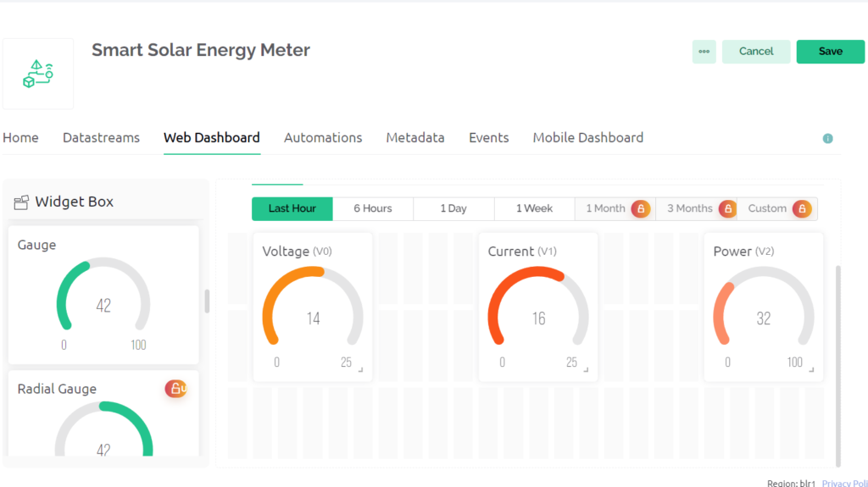Click the lock icon on 1 Month
The image size is (868, 487).
point(641,209)
